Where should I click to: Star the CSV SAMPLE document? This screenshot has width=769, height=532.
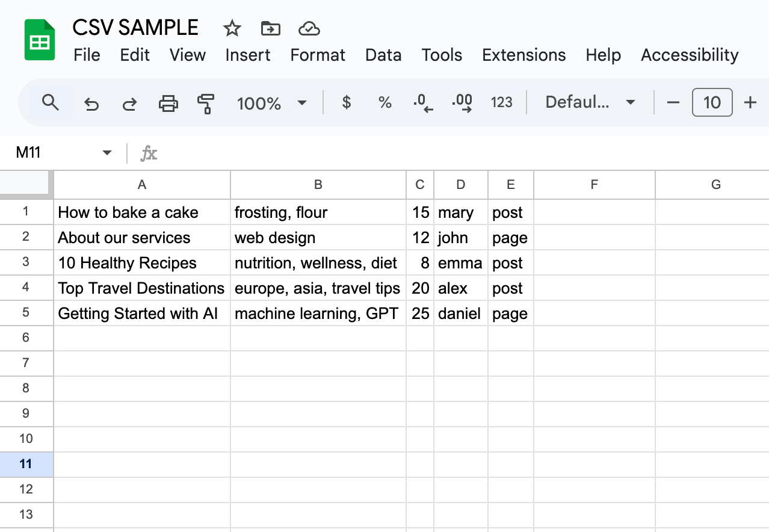232,28
